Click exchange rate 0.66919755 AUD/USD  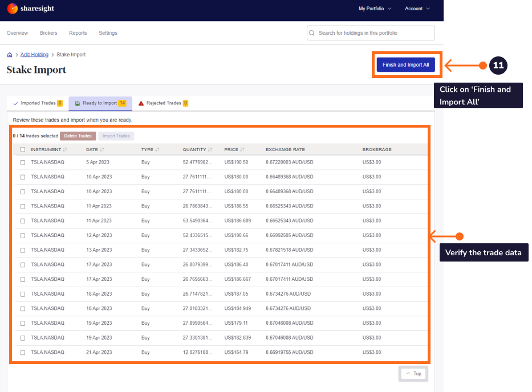pos(290,353)
